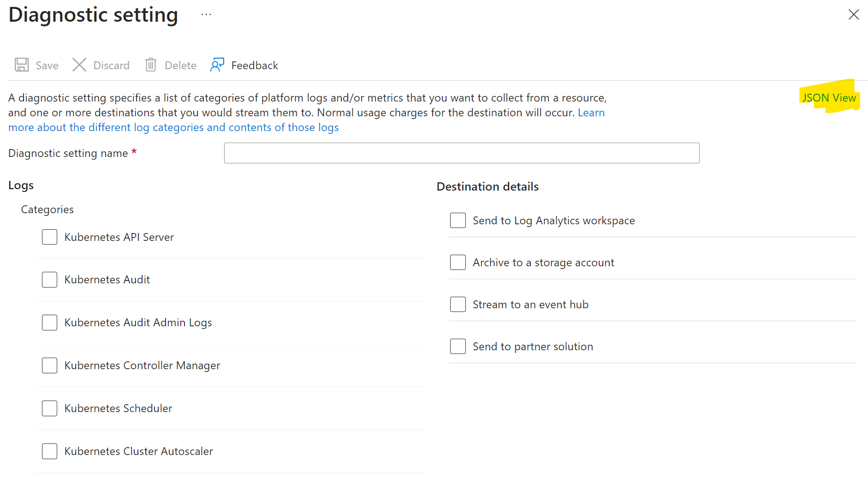
Task: Select Send to partner solution checkbox
Action: [x=458, y=347]
